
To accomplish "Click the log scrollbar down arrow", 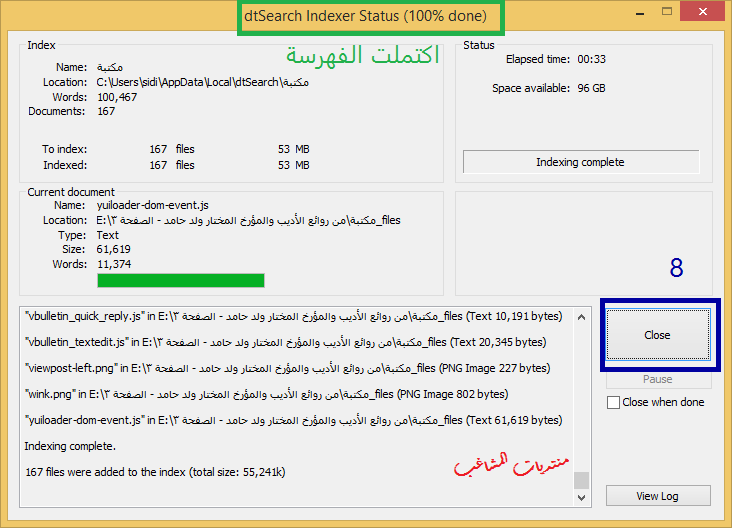I will 582,498.
